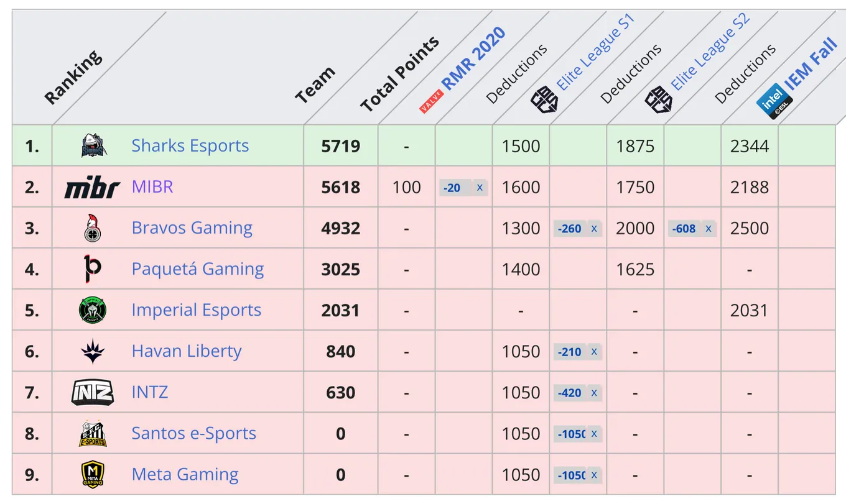
Task: Expand Bravos Gaming's -608 deduction badge
Action: [692, 229]
